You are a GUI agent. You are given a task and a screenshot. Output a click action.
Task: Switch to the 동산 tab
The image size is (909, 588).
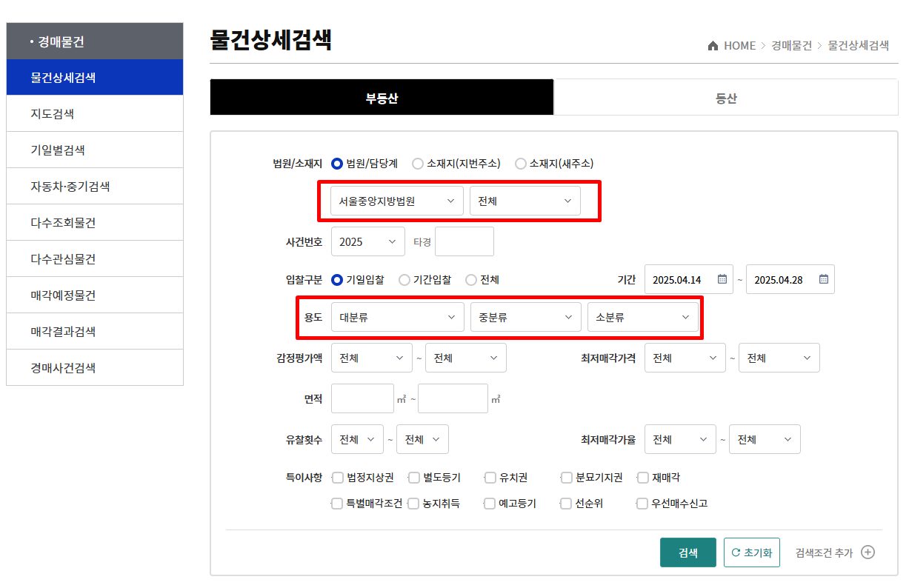click(x=726, y=97)
